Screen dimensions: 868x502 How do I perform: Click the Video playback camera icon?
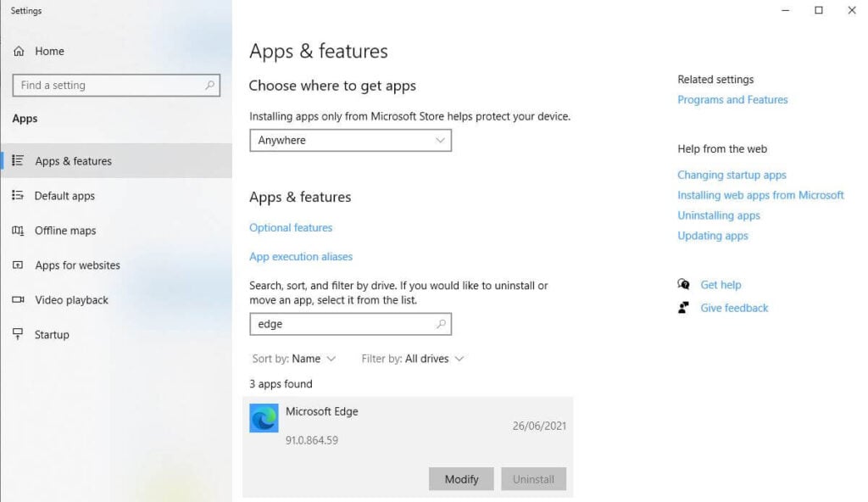(18, 300)
